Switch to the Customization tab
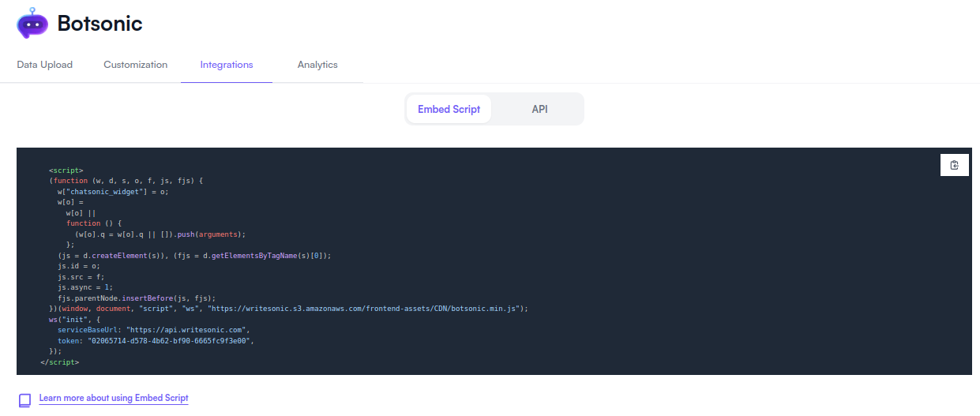 [136, 65]
